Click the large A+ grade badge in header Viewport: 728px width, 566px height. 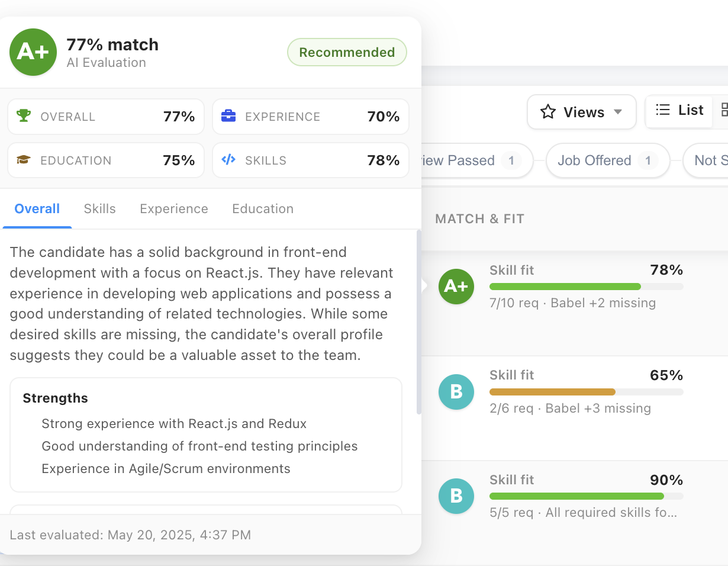[x=33, y=52]
